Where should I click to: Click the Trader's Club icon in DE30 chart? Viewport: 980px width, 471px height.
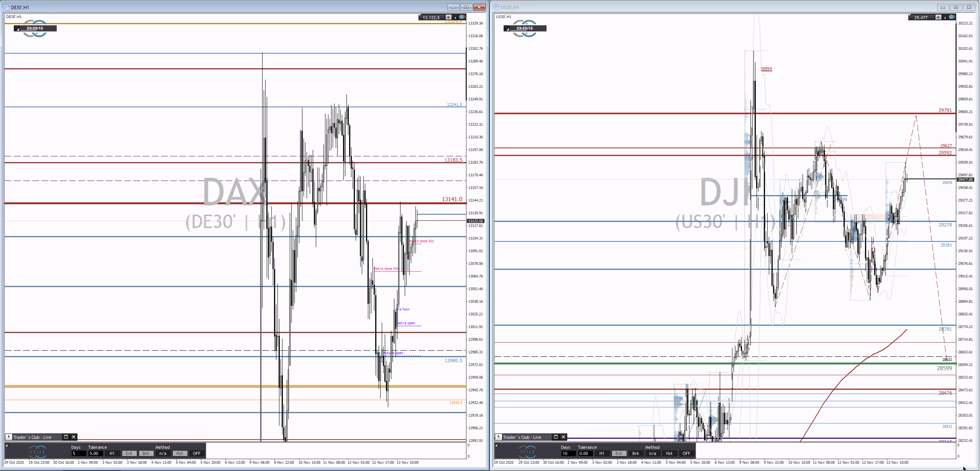point(9,437)
